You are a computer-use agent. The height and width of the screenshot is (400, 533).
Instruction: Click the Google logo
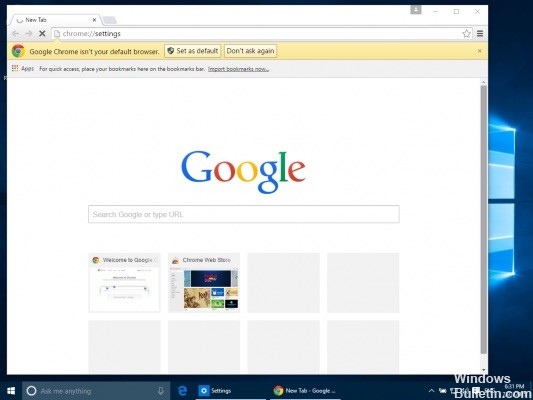pos(243,172)
